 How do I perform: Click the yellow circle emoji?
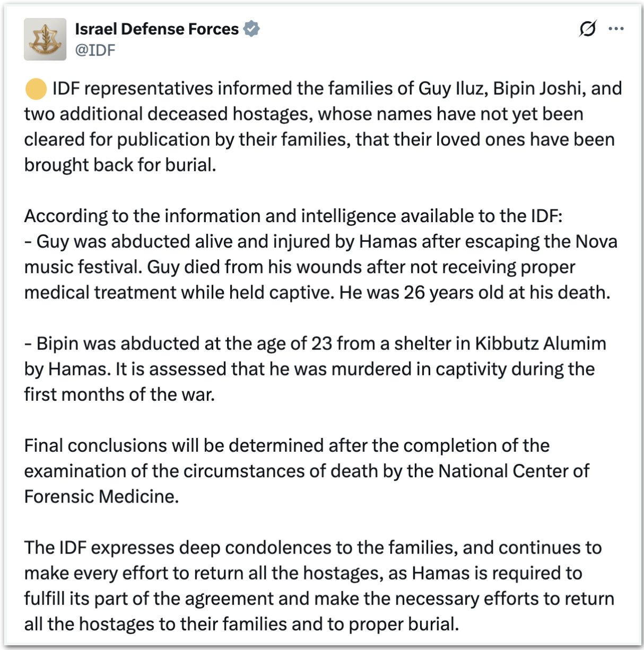36,89
